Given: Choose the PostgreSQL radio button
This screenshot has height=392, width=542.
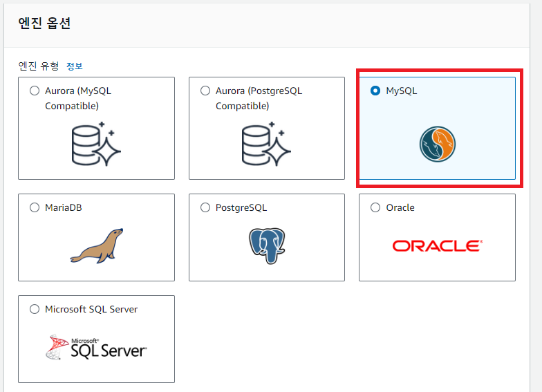Looking at the screenshot, I should (x=205, y=207).
